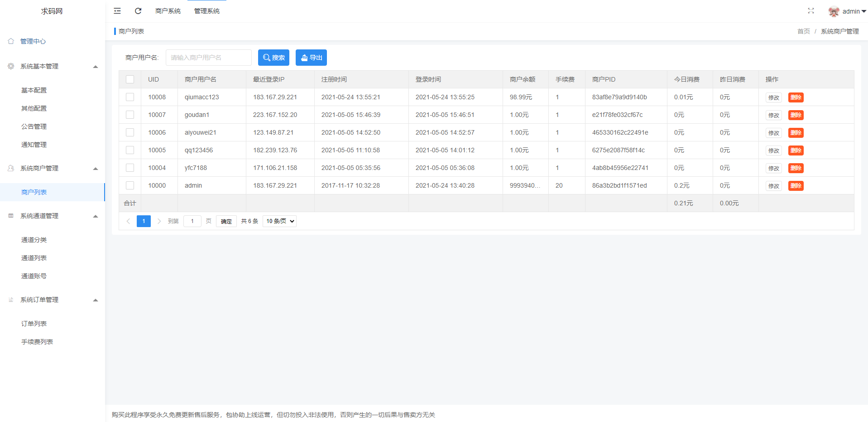Enter fullscreen using the expand icon
This screenshot has width=868, height=422.
pyautogui.click(x=811, y=11)
